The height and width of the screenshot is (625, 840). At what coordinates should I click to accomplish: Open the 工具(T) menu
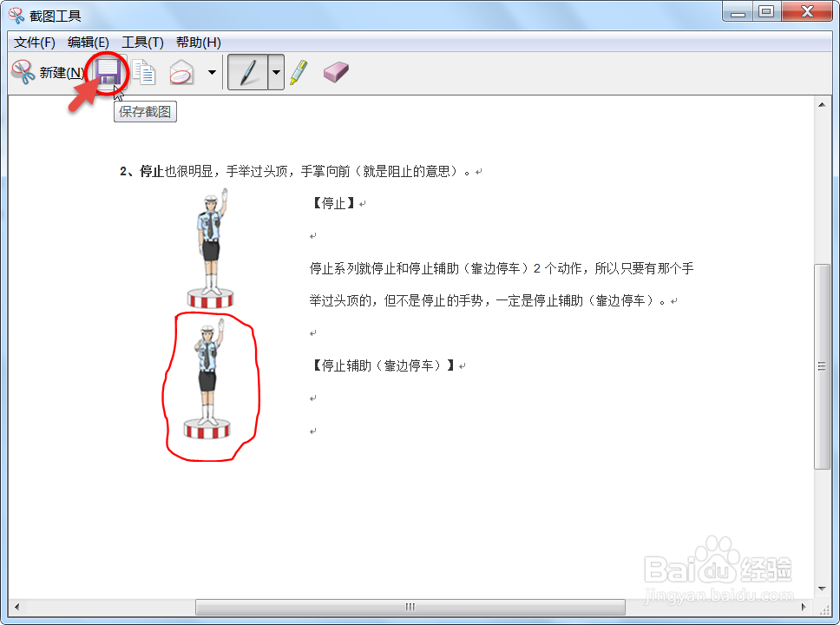point(141,42)
